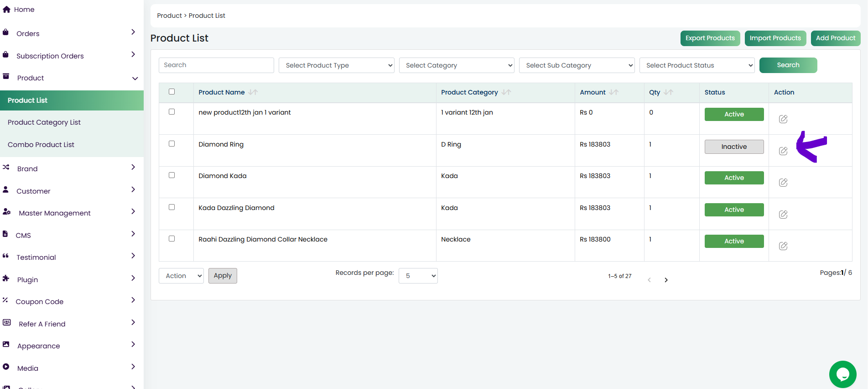Click the CMS document icon in the sidebar

click(5, 234)
